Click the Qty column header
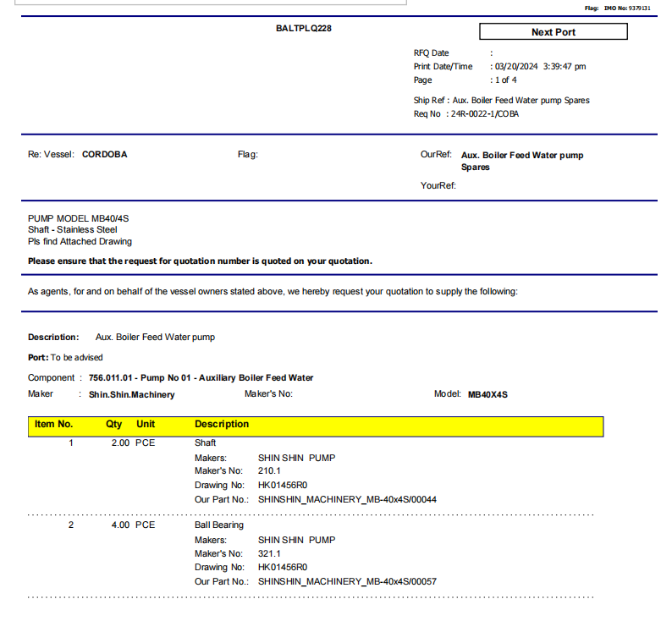This screenshot has width=672, height=621. click(114, 424)
